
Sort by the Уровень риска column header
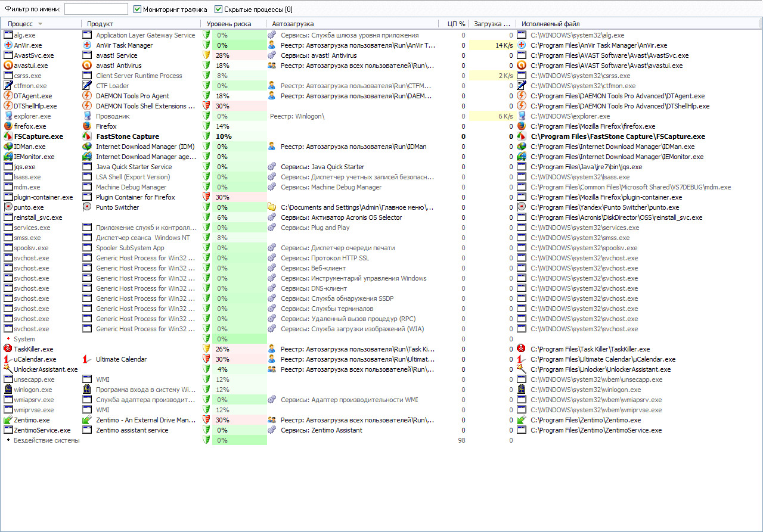(233, 24)
